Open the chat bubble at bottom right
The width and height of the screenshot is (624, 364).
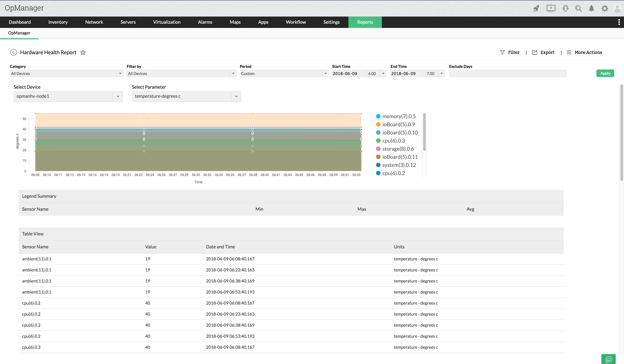(608, 359)
